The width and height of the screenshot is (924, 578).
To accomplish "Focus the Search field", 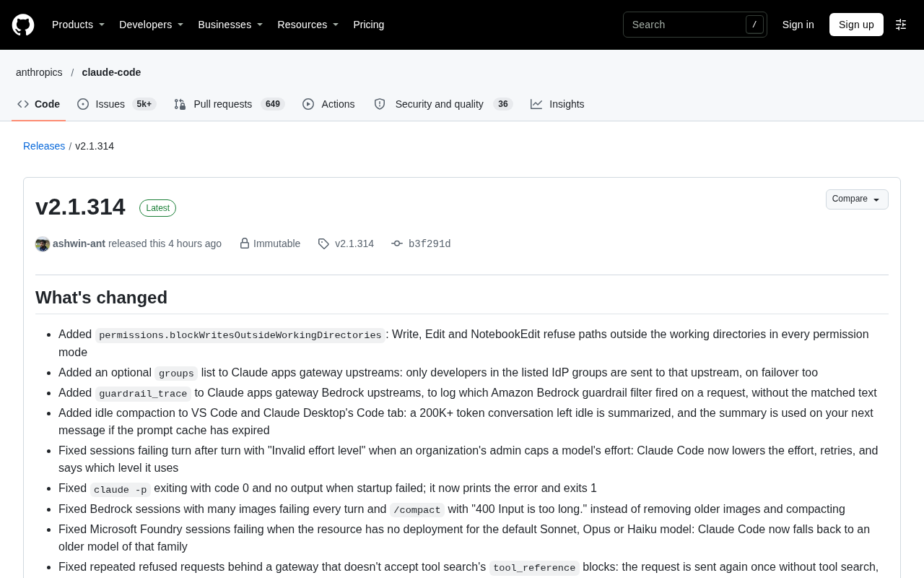I will coord(694,25).
